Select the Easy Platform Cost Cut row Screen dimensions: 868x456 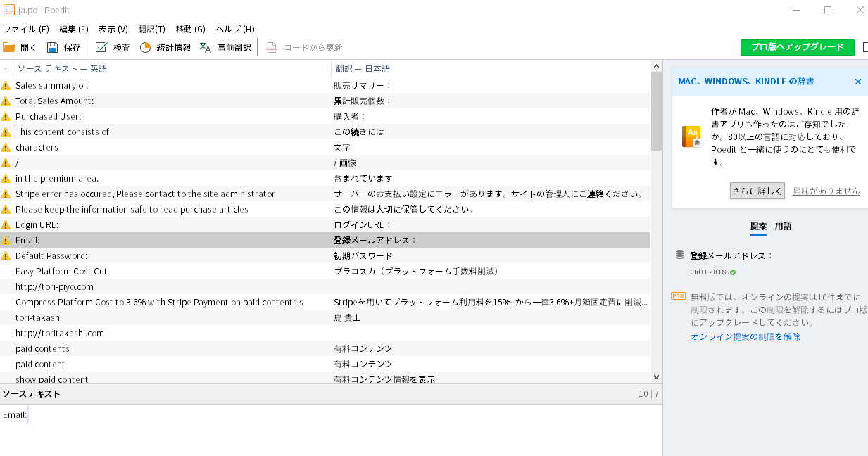(325, 271)
